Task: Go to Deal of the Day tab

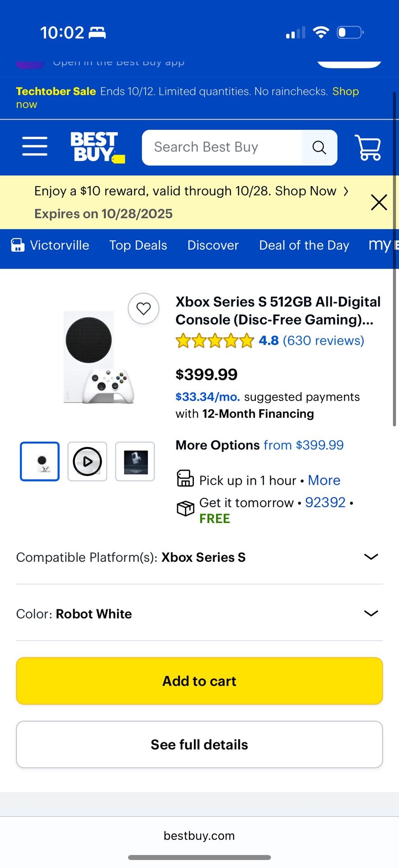Action: tap(304, 245)
